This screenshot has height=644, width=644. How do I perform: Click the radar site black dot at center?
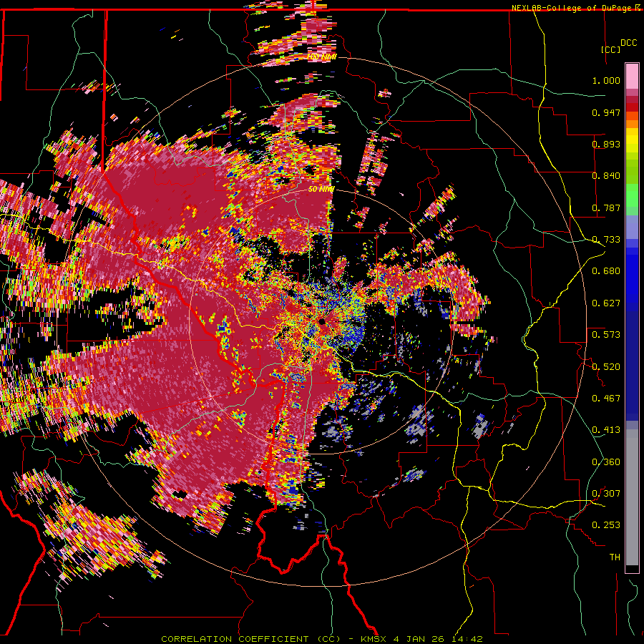tap(322, 321)
